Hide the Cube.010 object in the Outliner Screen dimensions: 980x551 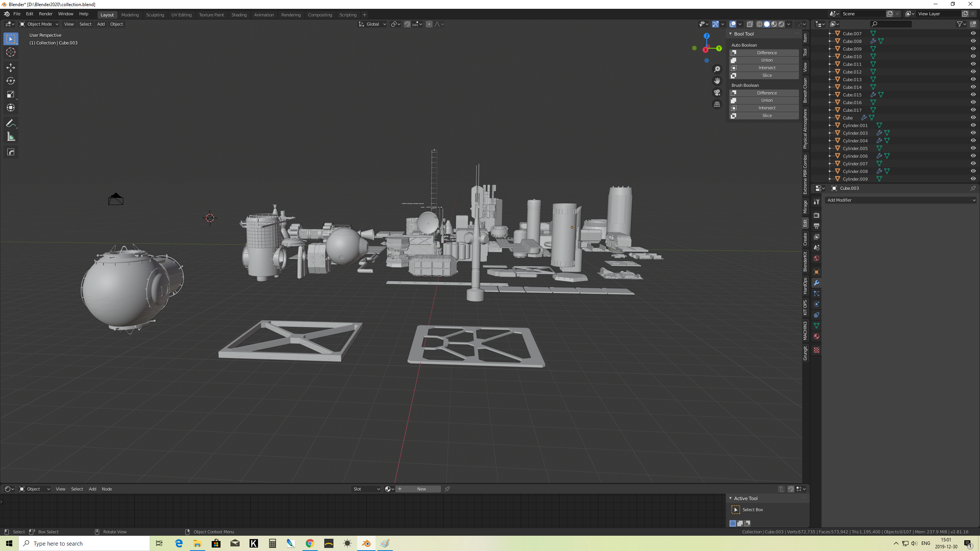(x=973, y=56)
